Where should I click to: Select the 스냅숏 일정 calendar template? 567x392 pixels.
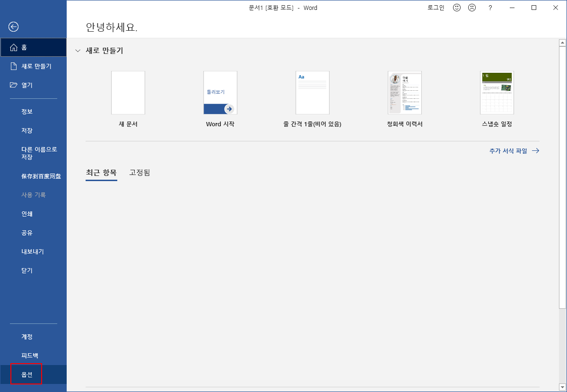click(x=497, y=99)
